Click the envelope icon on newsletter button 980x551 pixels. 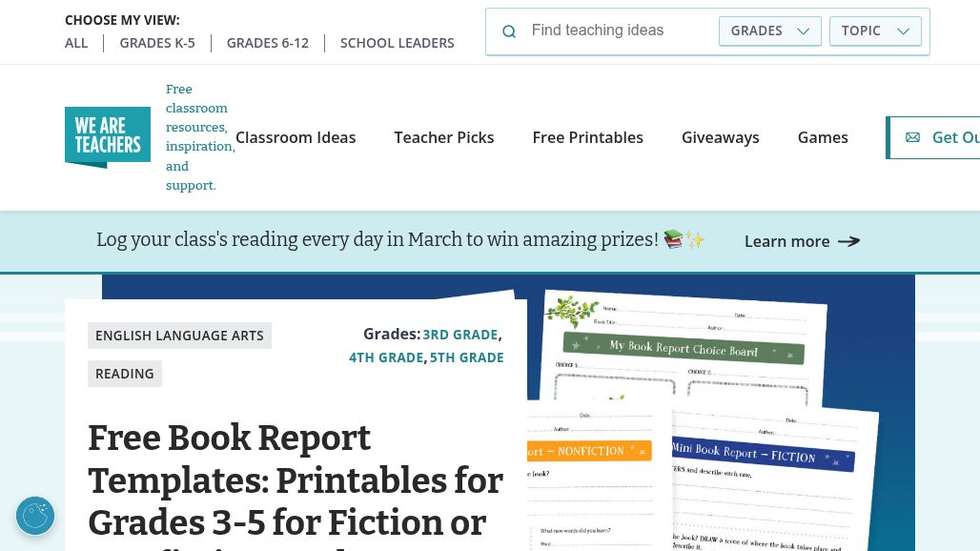(x=912, y=137)
